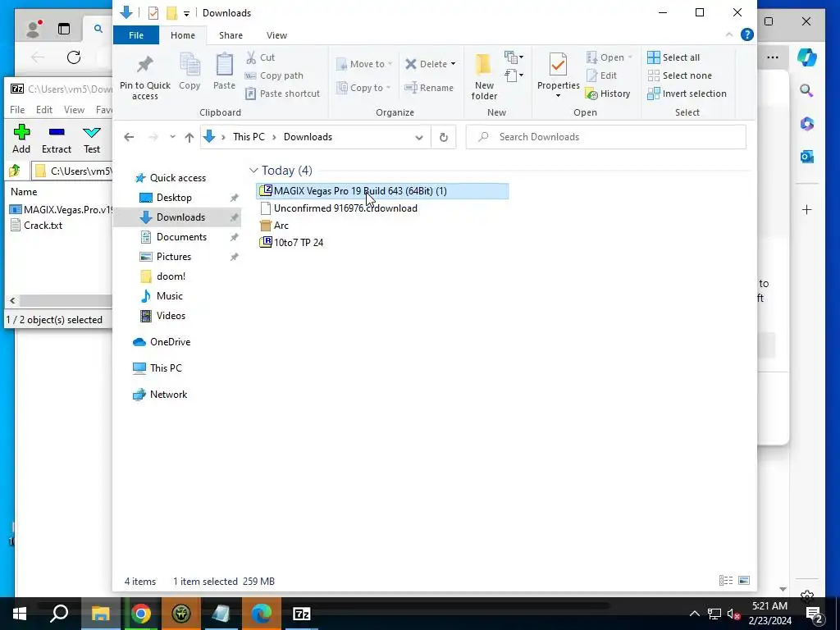Switch to Large icons view icon
Screen dimensions: 840x630
coord(743,581)
